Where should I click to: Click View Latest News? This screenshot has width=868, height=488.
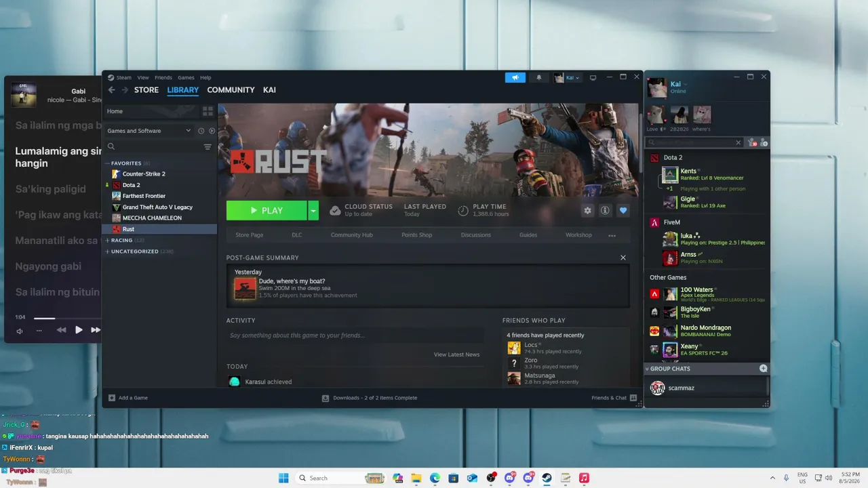coord(456,354)
